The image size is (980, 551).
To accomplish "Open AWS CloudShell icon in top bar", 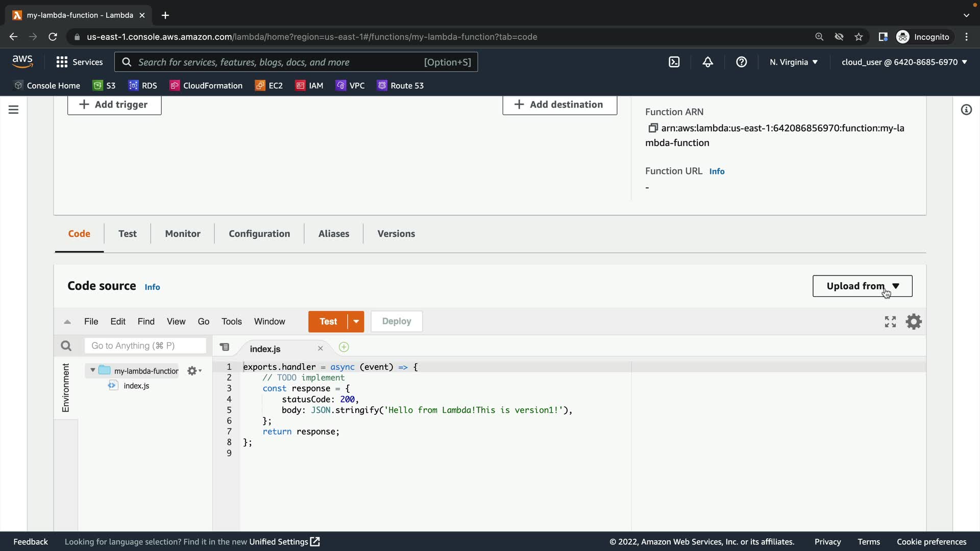I will 674,62.
